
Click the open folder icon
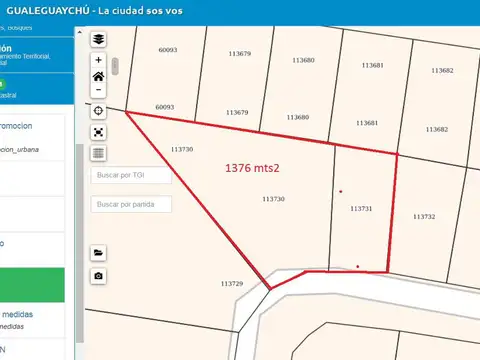[98, 253]
